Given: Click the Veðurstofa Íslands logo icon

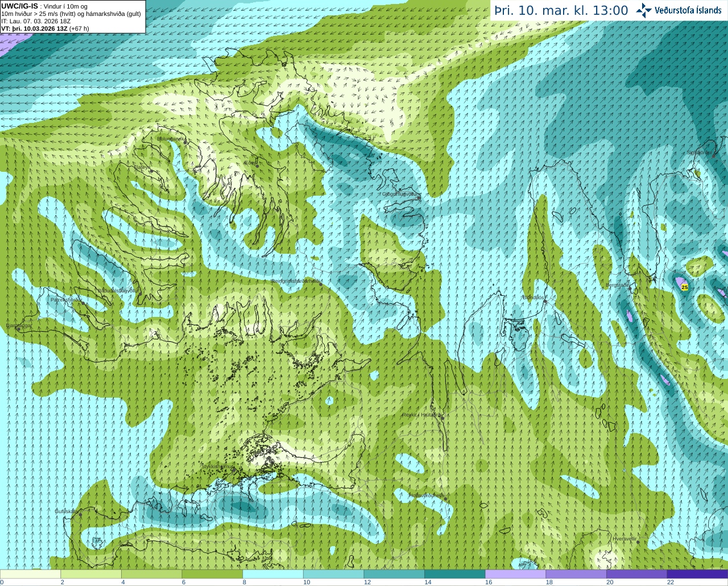Looking at the screenshot, I should tap(643, 10).
